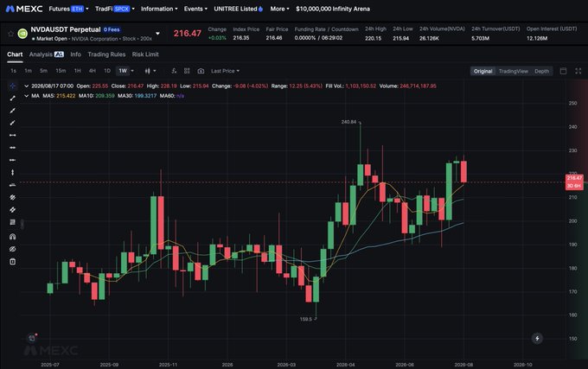Collapse the OHLC data legend chevron
The image size is (588, 369).
[26, 86]
